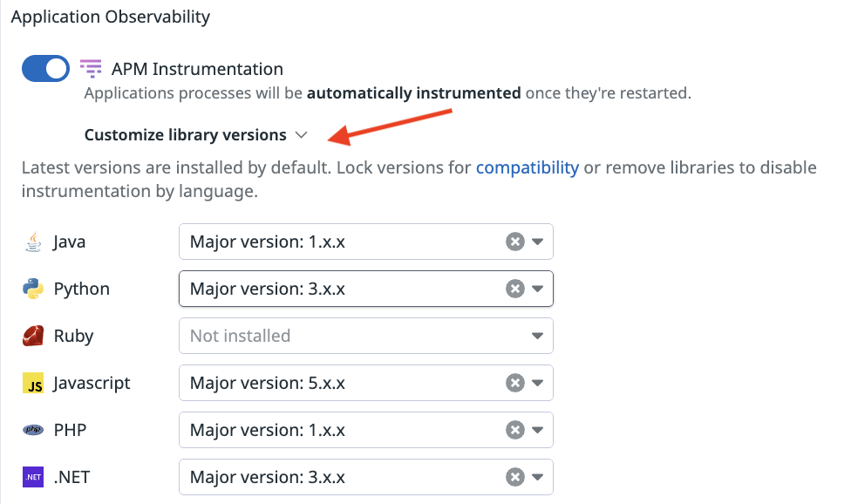The width and height of the screenshot is (851, 504).
Task: Click the .NET language icon
Action: 33,477
